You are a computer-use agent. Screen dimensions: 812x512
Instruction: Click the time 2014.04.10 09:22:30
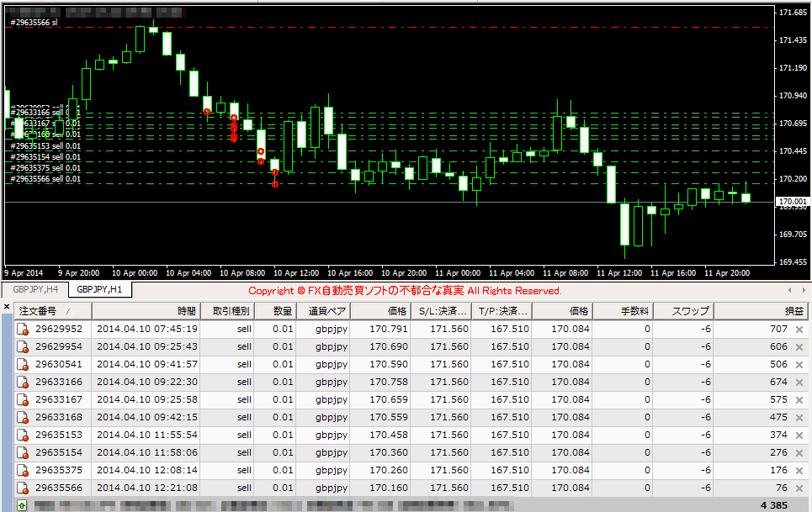pyautogui.click(x=147, y=382)
